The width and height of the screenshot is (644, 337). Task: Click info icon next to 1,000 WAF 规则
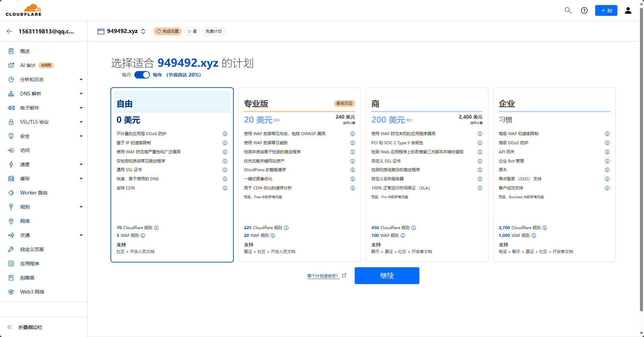[x=534, y=236]
